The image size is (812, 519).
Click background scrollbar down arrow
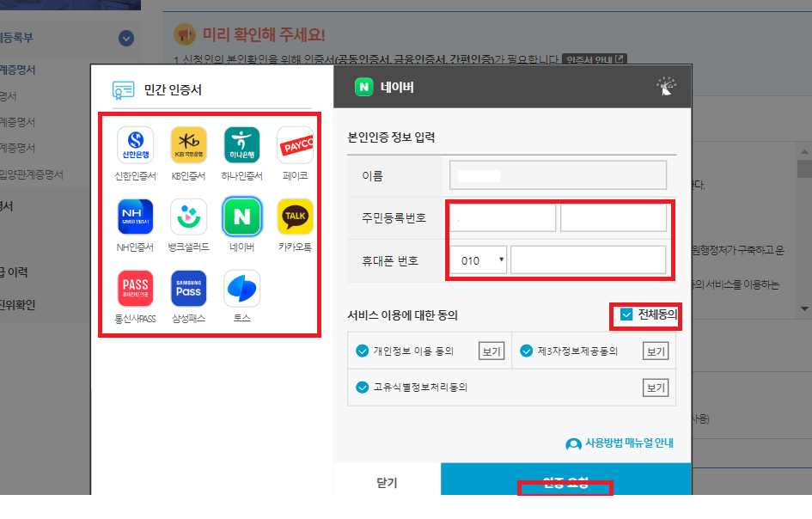[804, 308]
